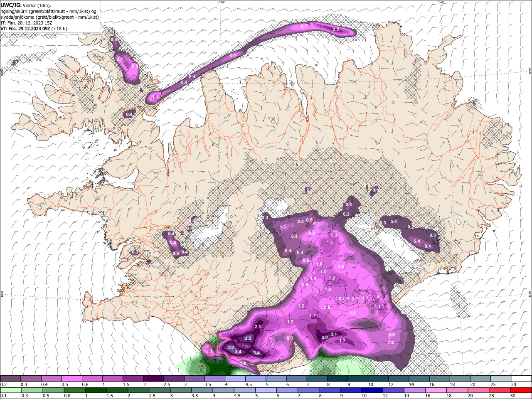The height and width of the screenshot is (399, 532).
Task: Click the '3.1' snowfall value on the map
Action: point(333,334)
